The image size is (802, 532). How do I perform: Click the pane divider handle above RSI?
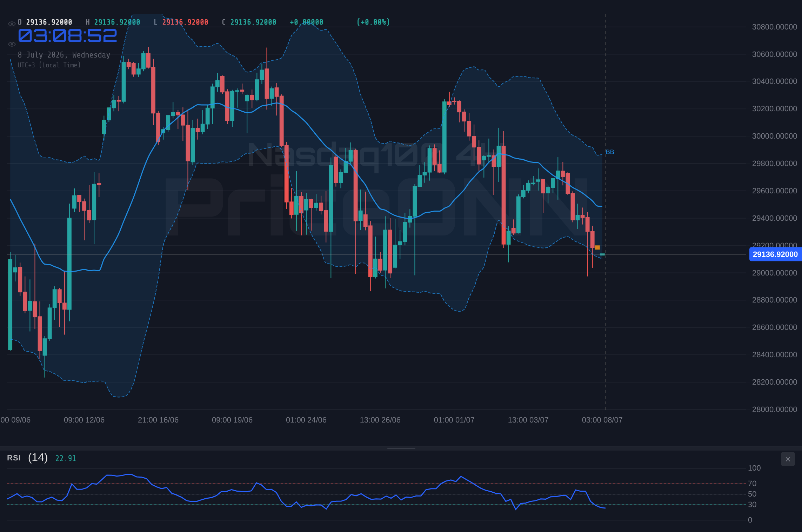[x=401, y=448]
